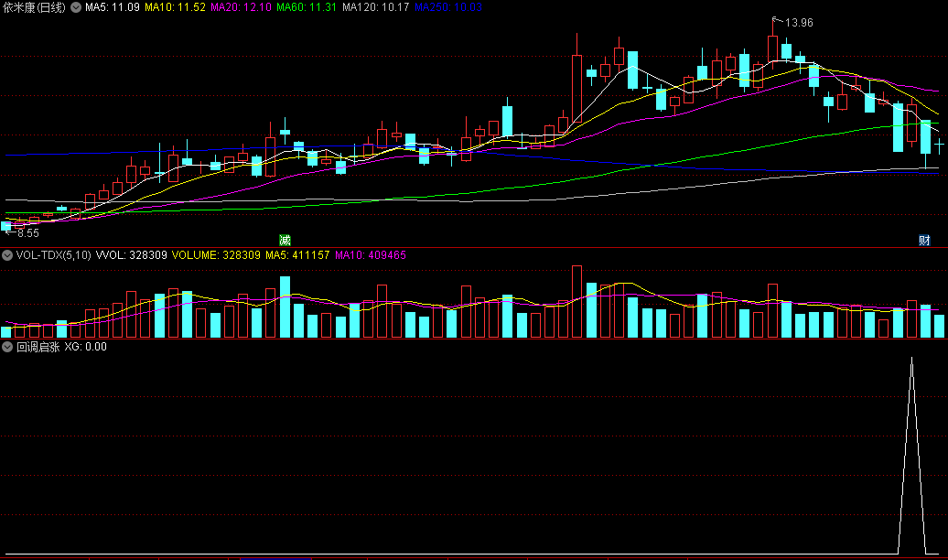
Task: Select the MA5: 11.09 label
Action: coord(113,7)
